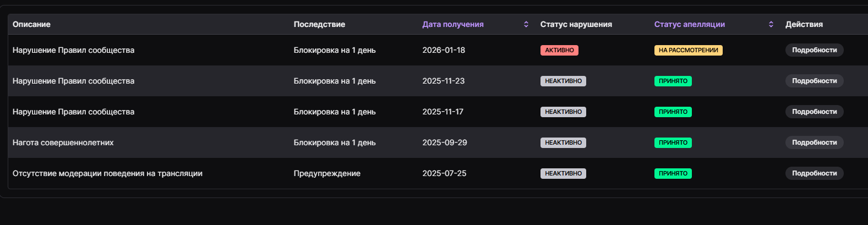This screenshot has height=225, width=868.
Task: Click the "Предупреждение" consequence cell
Action: (x=327, y=173)
